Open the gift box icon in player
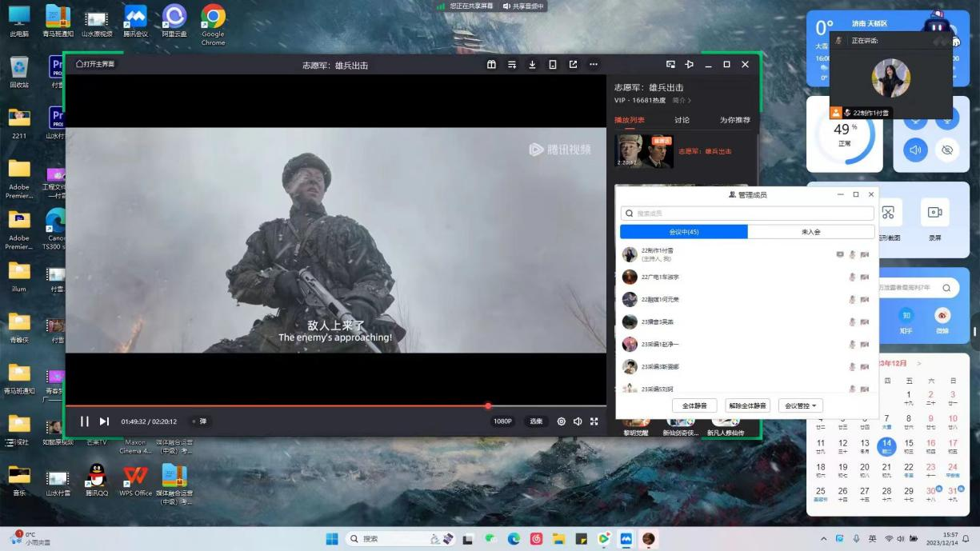Viewport: 980px width, 551px height. pyautogui.click(x=491, y=65)
